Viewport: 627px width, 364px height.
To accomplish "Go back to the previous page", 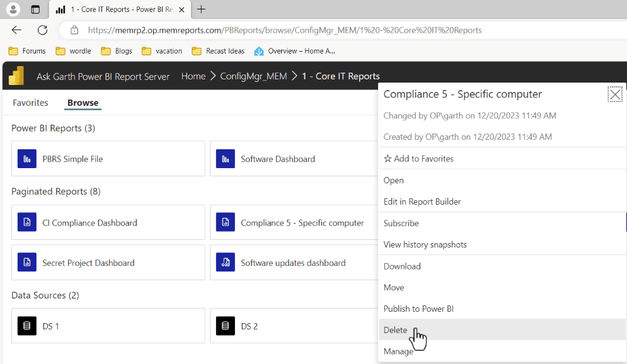I will pyautogui.click(x=16, y=30).
